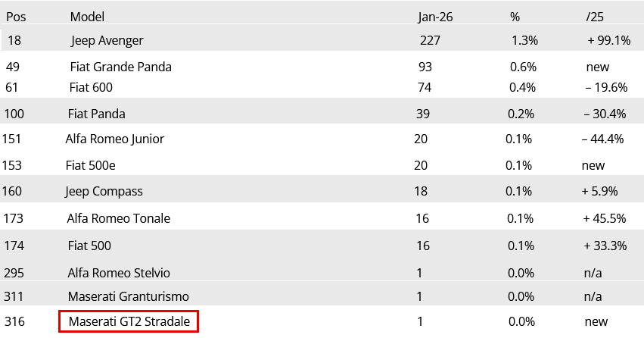Click the Jeep Compass model cell
The width and height of the screenshot is (644, 338).
pyautogui.click(x=104, y=191)
